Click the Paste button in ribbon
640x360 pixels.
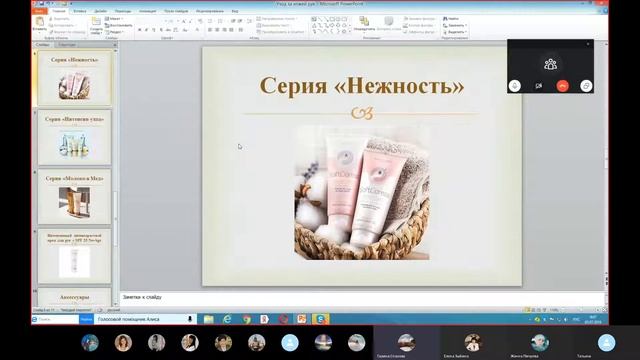40,24
